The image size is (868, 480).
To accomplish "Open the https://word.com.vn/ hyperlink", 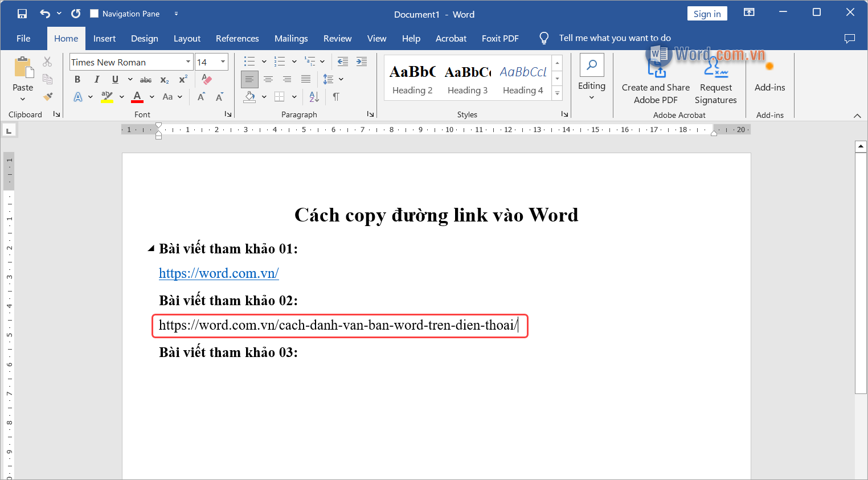I will [219, 273].
